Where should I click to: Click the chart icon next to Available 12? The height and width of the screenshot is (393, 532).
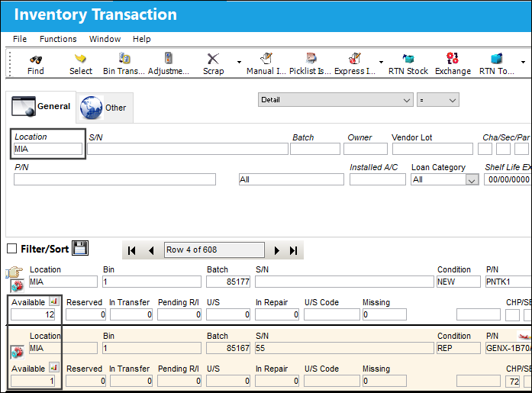(x=54, y=301)
